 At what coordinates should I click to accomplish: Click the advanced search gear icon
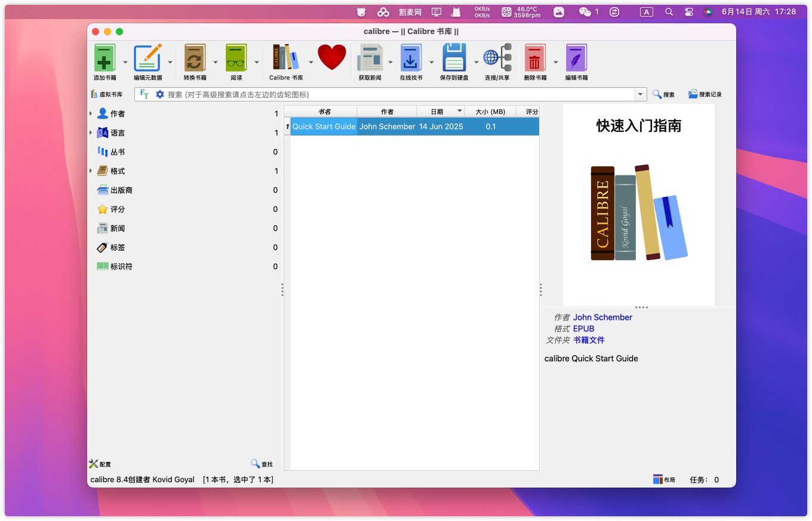[x=159, y=94]
